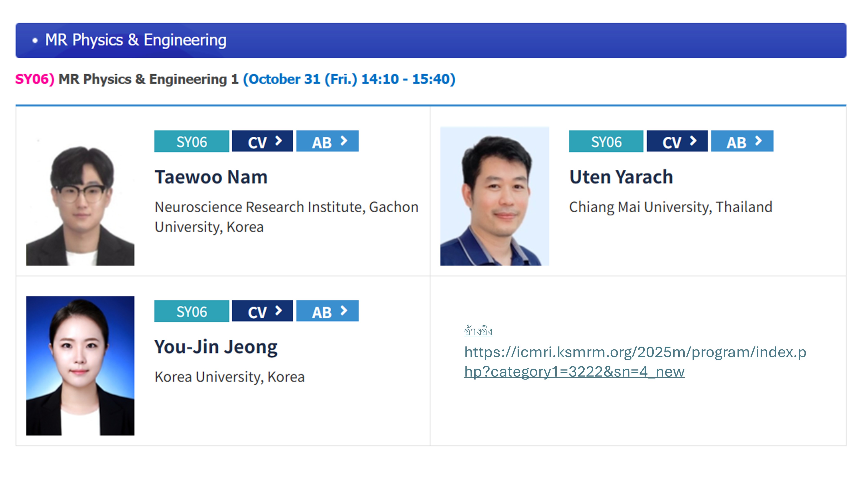The height and width of the screenshot is (488, 868).
Task: Open Uten Yarach's CV button
Action: 677,141
